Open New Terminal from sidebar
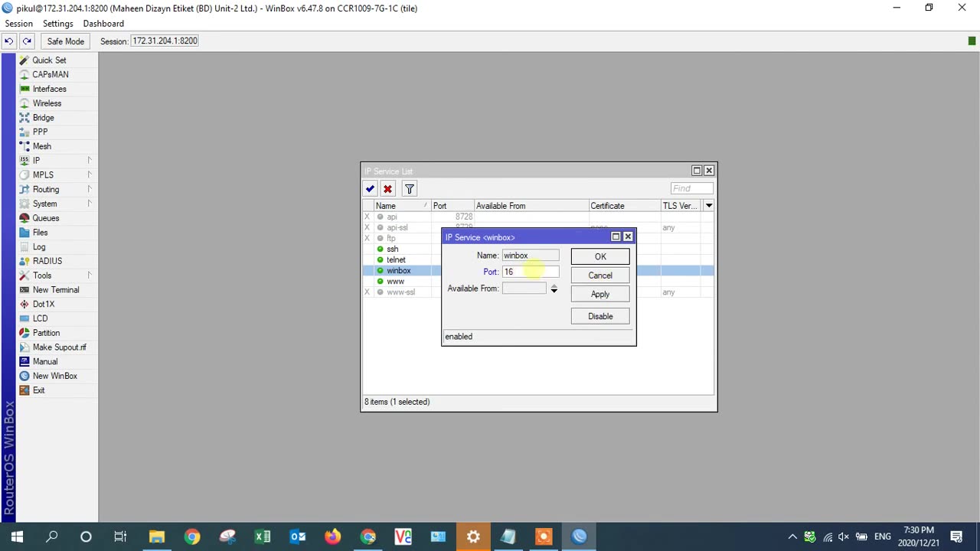 (55, 290)
